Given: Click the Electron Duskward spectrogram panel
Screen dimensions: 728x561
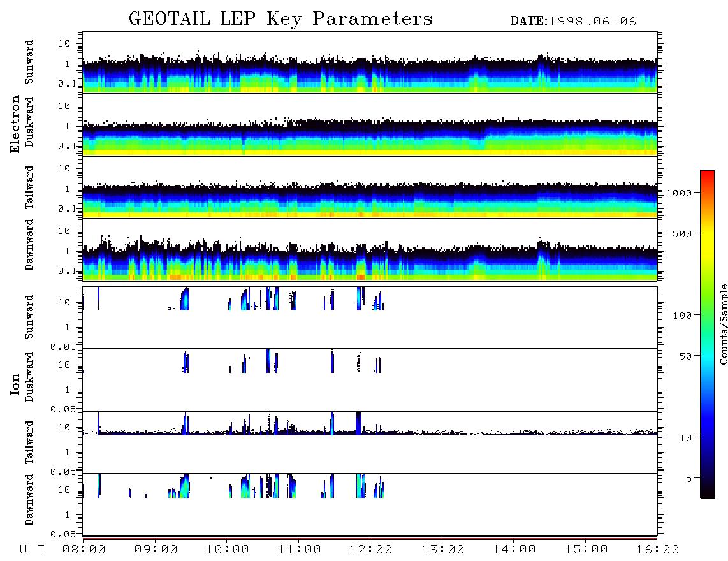Looking at the screenshot, I should click(370, 125).
